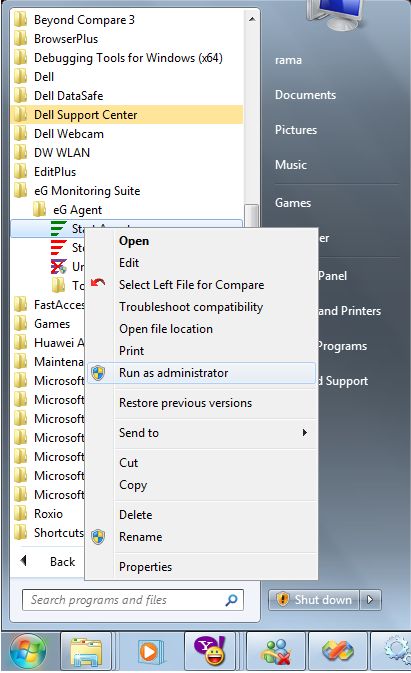Image resolution: width=411 pixels, height=673 pixels.
Task: Select Run as administrator
Action: point(202,373)
